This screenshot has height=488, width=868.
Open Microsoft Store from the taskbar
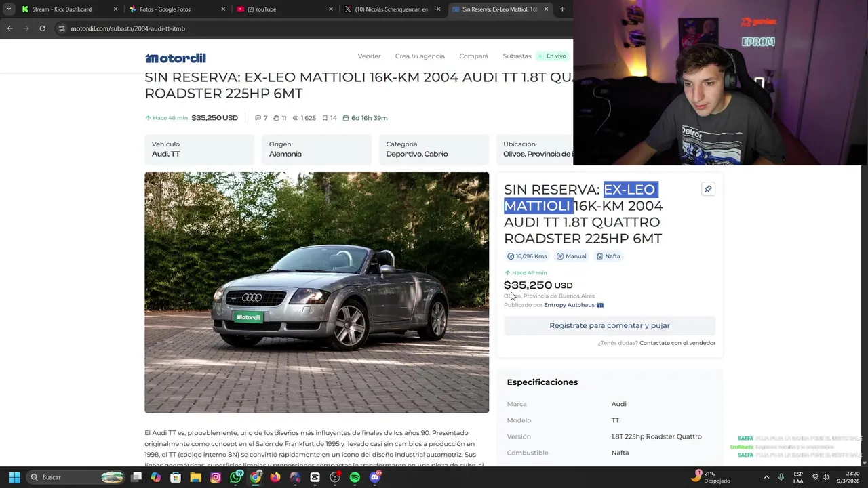coord(176,477)
